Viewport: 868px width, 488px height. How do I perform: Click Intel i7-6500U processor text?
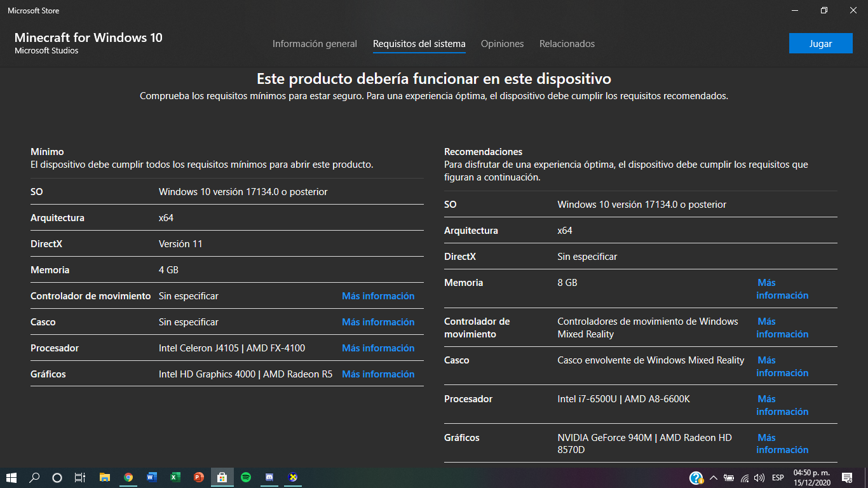pyautogui.click(x=587, y=399)
